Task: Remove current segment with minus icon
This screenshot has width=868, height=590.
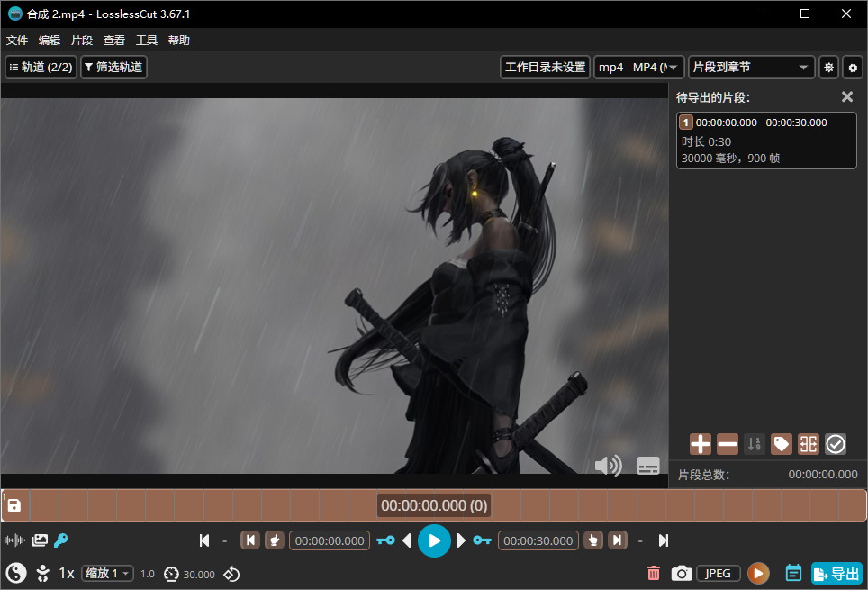Action: tap(728, 444)
